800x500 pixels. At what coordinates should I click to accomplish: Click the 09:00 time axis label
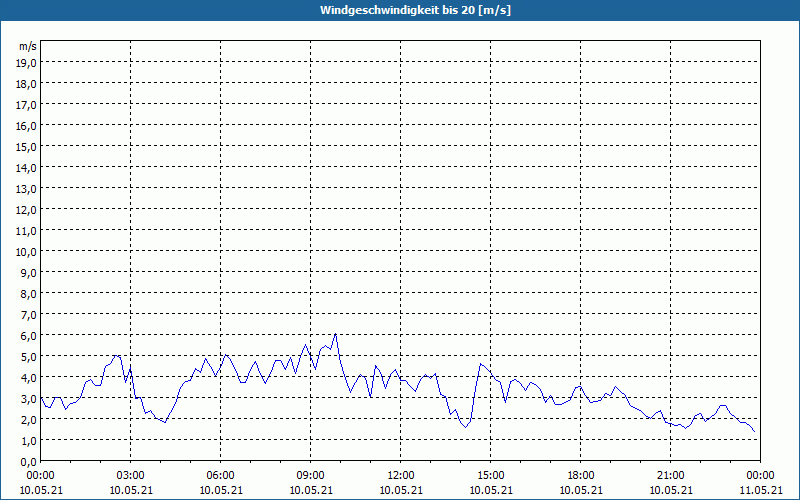tap(311, 476)
